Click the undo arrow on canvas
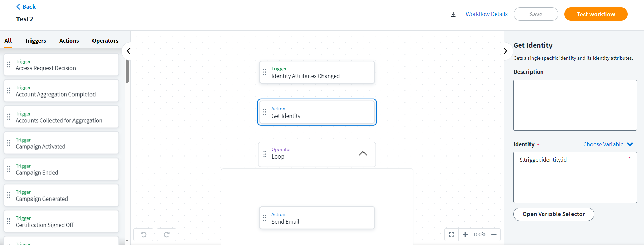The height and width of the screenshot is (250, 644). click(x=143, y=234)
